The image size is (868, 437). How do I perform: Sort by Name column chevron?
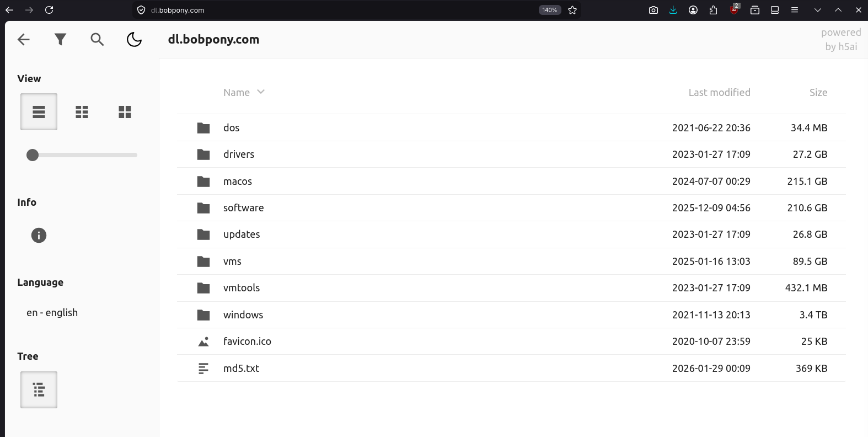click(261, 92)
